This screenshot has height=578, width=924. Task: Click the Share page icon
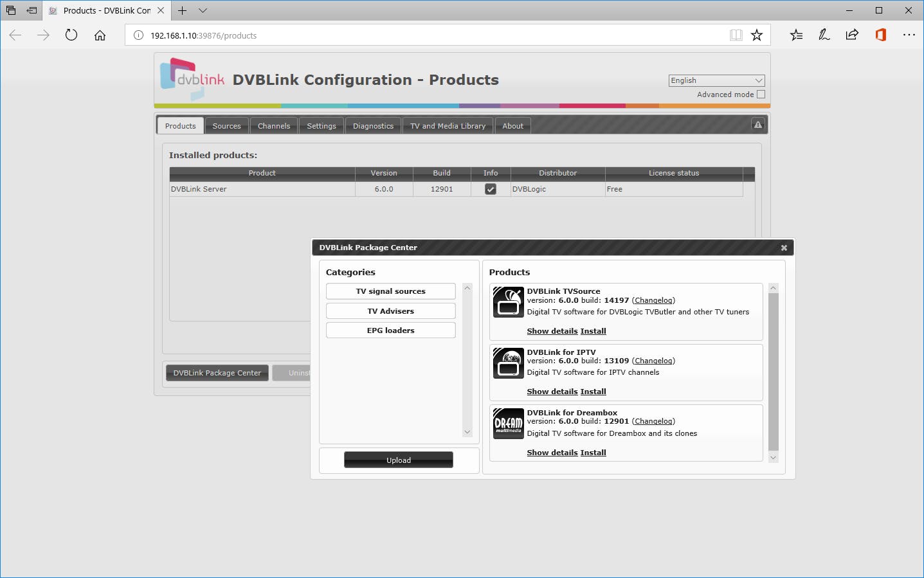852,35
